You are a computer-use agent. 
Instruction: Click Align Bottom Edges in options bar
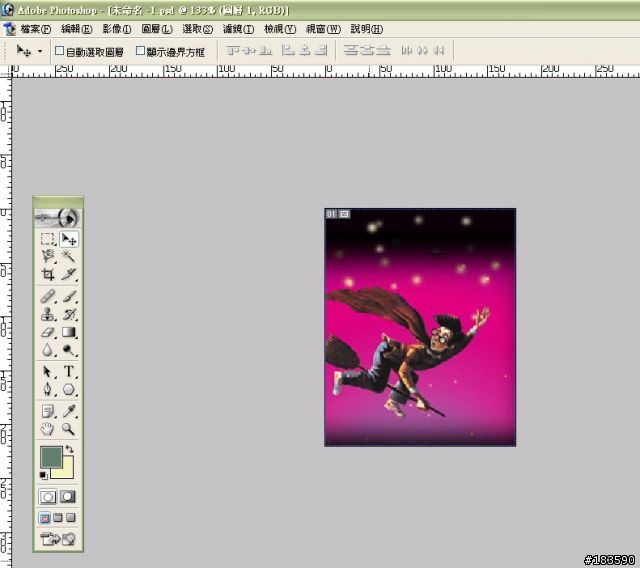click(x=266, y=50)
